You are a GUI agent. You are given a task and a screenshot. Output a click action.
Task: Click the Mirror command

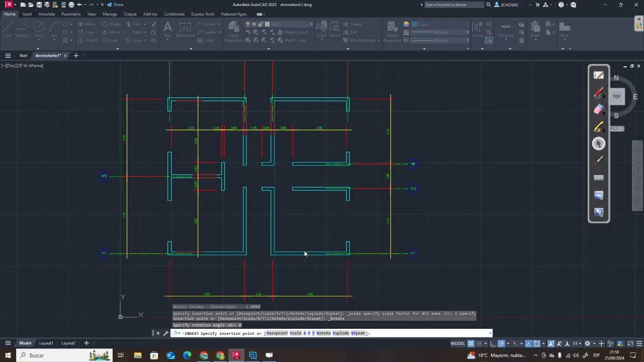(x=111, y=32)
